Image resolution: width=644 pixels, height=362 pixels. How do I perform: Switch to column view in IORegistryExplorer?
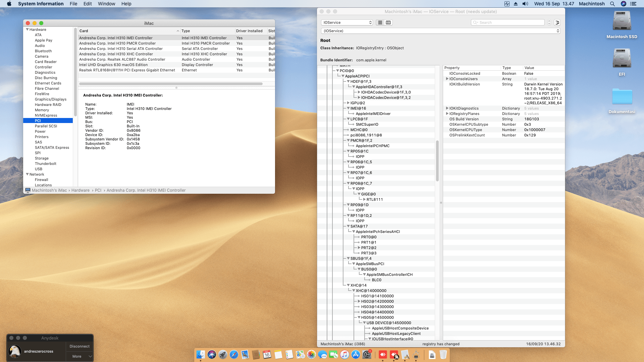tap(388, 22)
